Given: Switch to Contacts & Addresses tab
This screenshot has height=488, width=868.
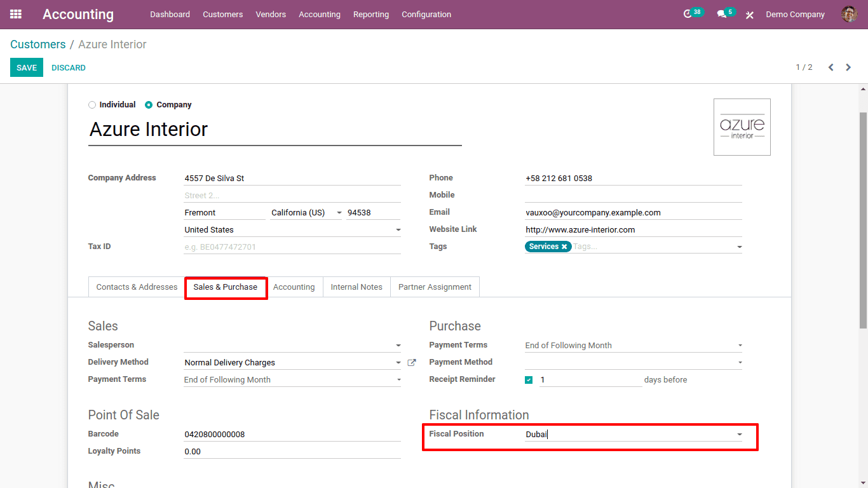Looking at the screenshot, I should pyautogui.click(x=137, y=287).
